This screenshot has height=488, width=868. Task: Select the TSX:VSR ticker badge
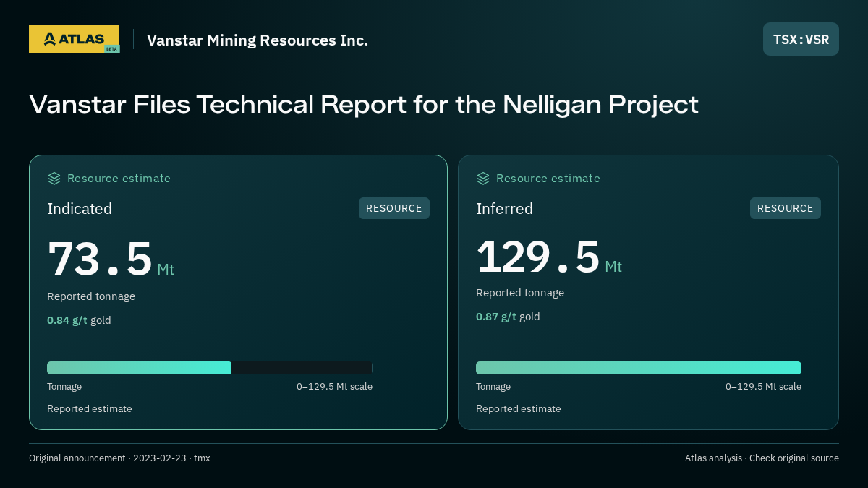pos(801,39)
